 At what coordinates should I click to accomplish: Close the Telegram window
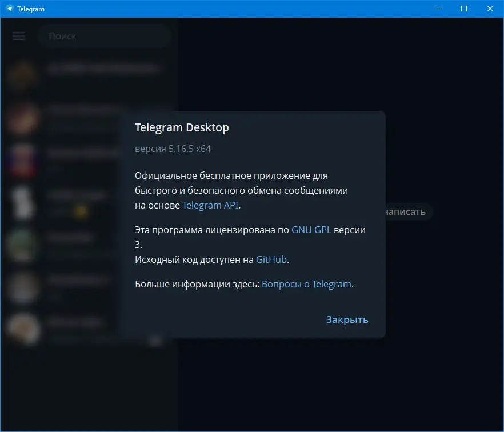(x=490, y=9)
